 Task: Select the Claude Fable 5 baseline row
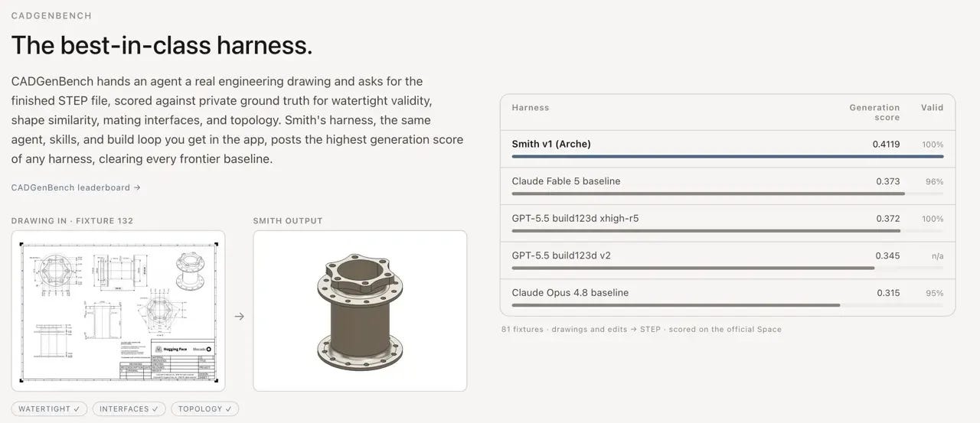point(727,186)
